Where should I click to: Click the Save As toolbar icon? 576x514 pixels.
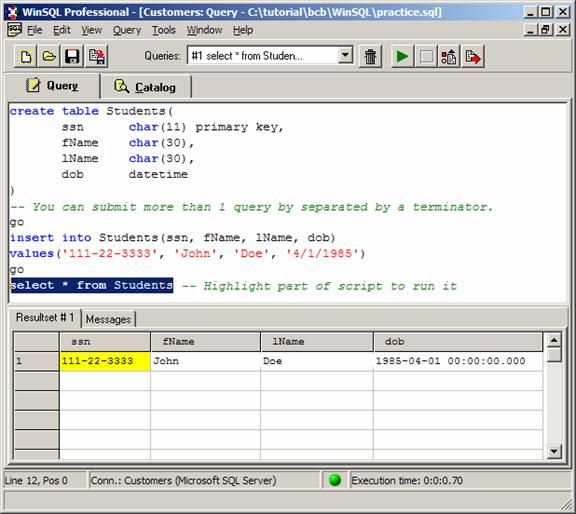pyautogui.click(x=97, y=56)
